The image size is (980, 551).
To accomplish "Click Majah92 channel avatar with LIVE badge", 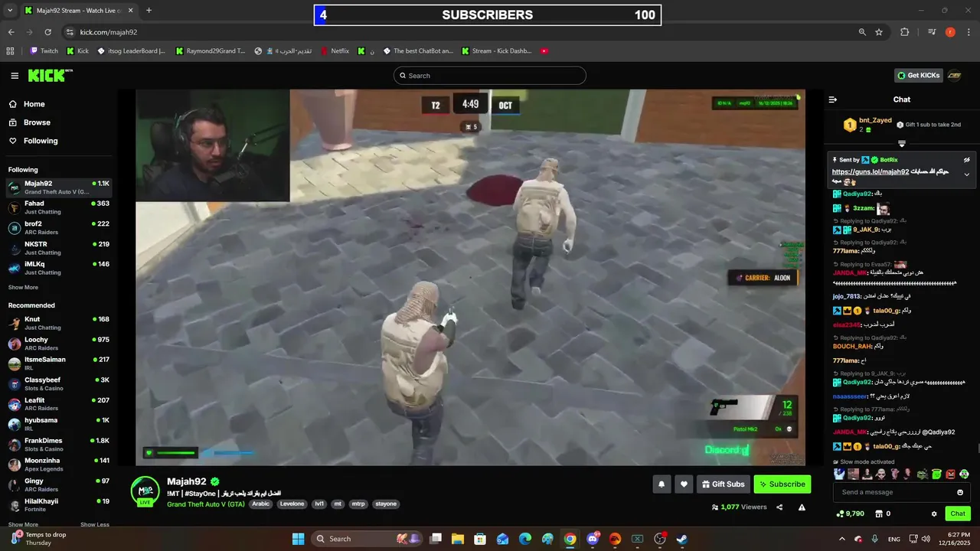I will pyautogui.click(x=145, y=491).
